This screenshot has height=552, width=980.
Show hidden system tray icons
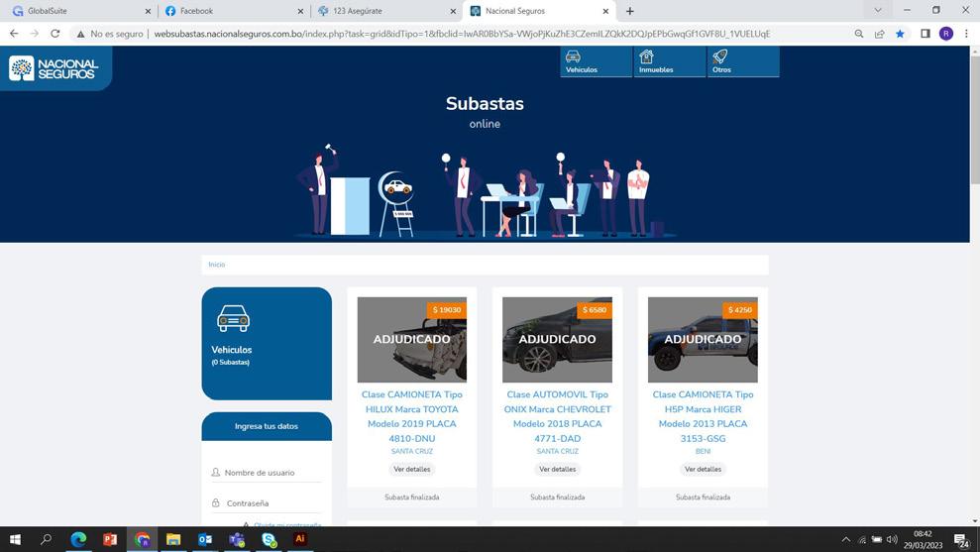(x=845, y=539)
